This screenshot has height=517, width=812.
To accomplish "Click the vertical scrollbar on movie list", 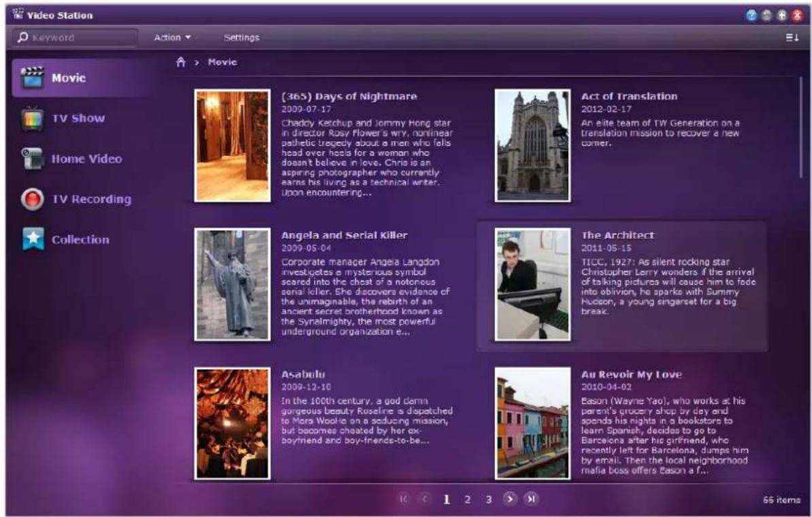I will 800,127.
